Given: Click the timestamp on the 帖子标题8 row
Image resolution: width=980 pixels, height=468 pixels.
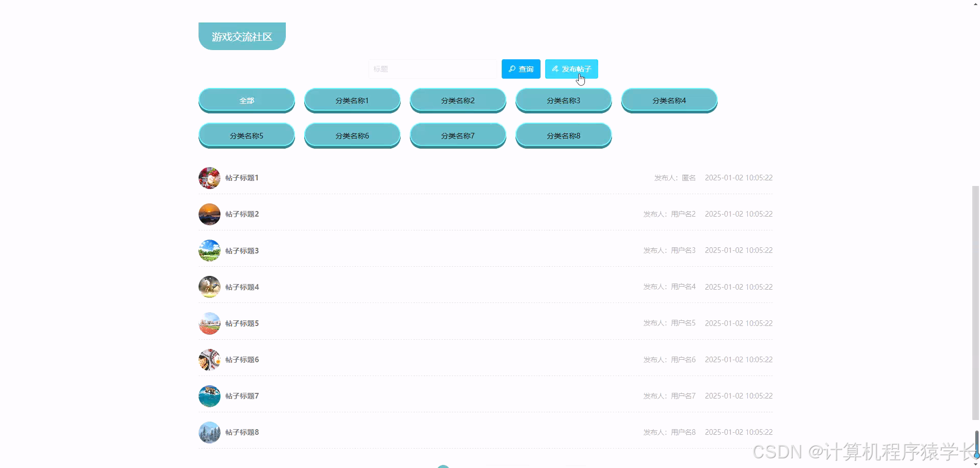Looking at the screenshot, I should coord(739,432).
